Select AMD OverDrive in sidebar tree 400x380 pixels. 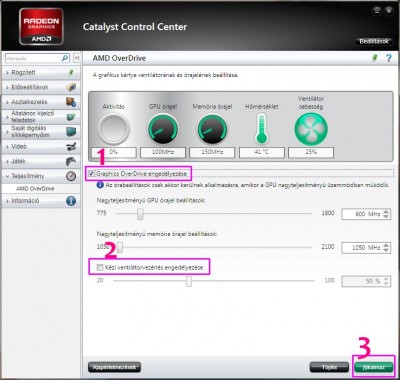click(x=35, y=189)
